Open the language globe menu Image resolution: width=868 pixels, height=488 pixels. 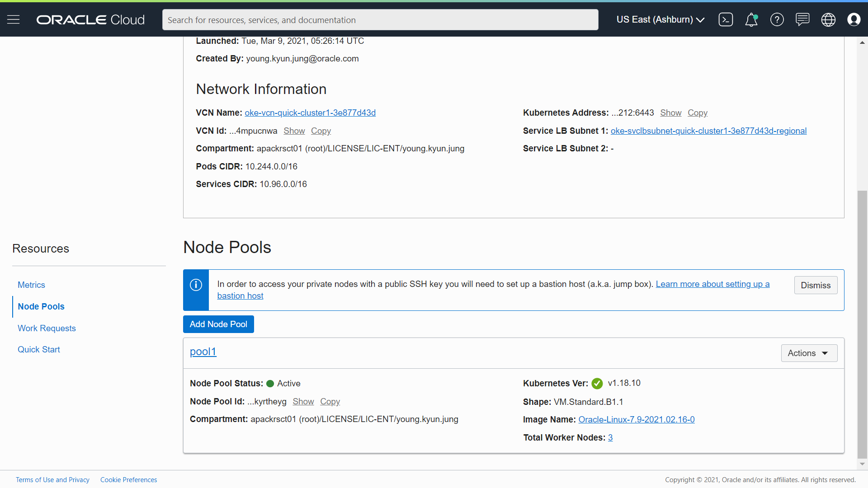click(828, 19)
